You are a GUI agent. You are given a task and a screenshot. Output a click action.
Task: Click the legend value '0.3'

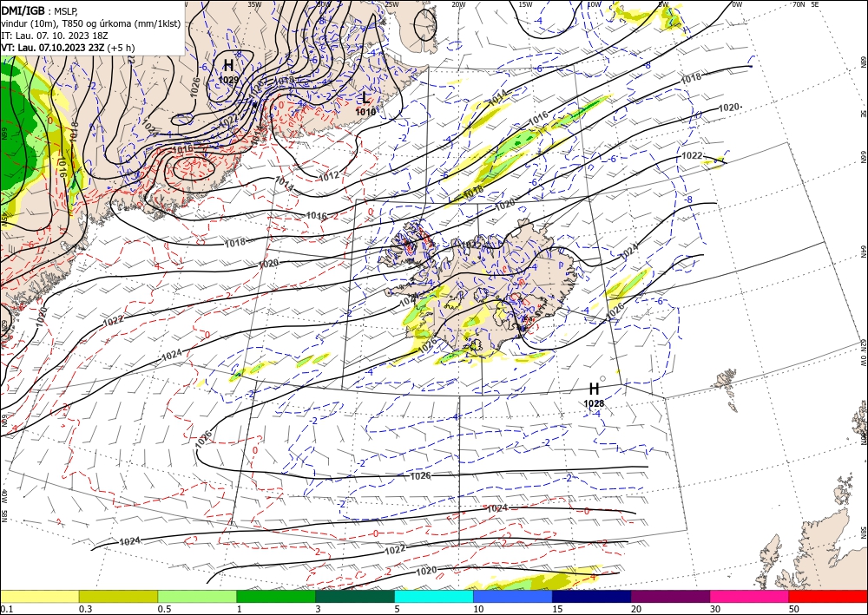click(x=85, y=609)
